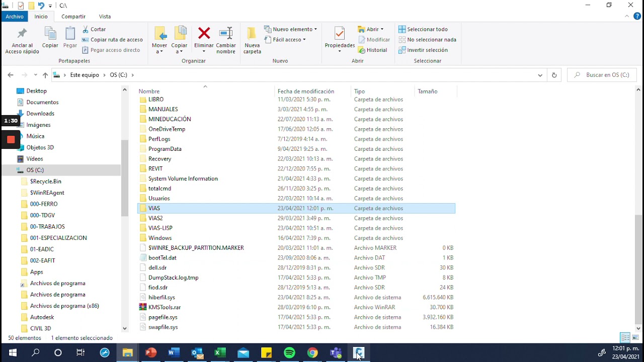Click the Pegar clipboard icon

pos(70,34)
